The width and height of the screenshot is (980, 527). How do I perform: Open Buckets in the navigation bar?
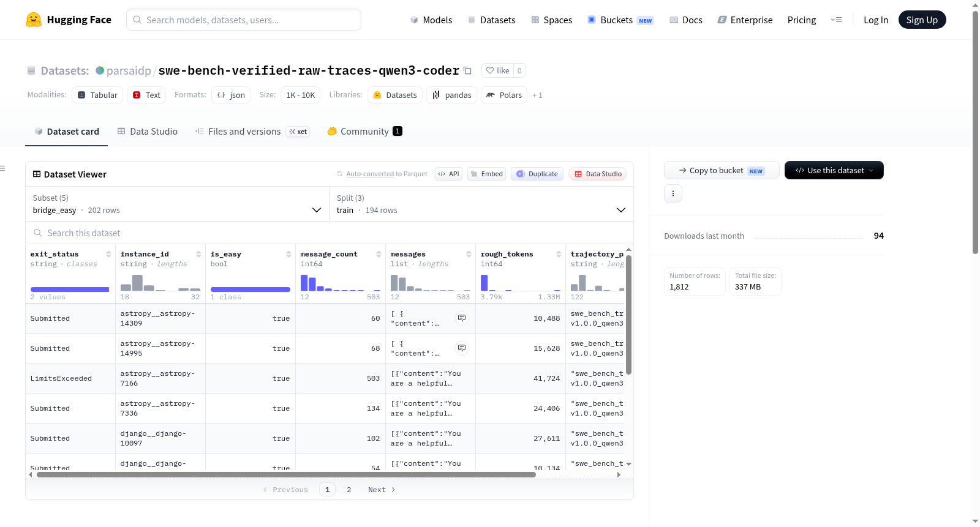[x=620, y=20]
